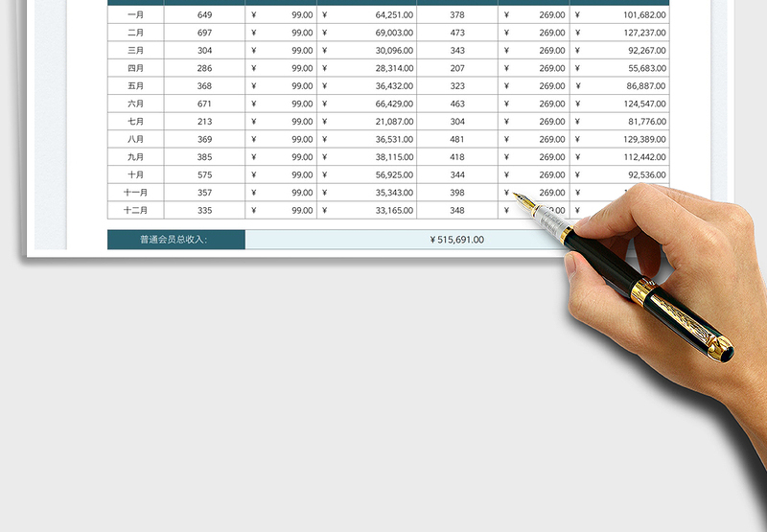
Task: Click the 56,925.00 cell in 十月 row
Action: 367,175
